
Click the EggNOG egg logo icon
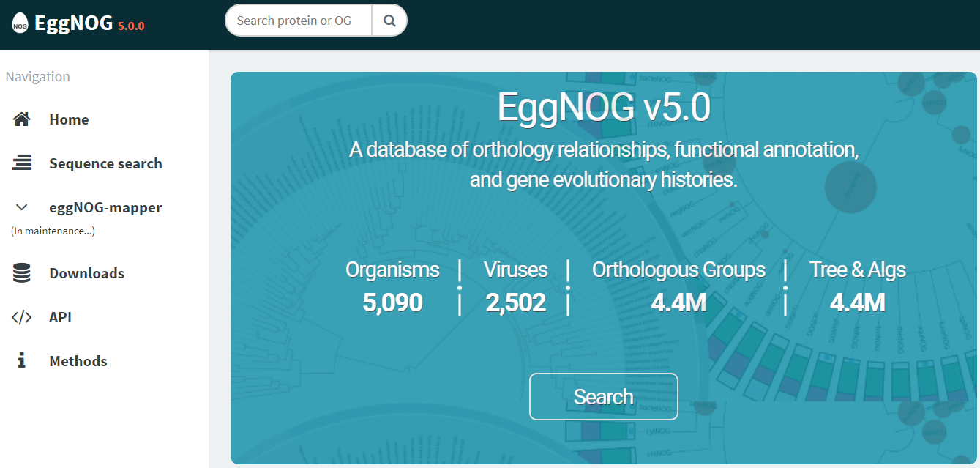[20, 22]
